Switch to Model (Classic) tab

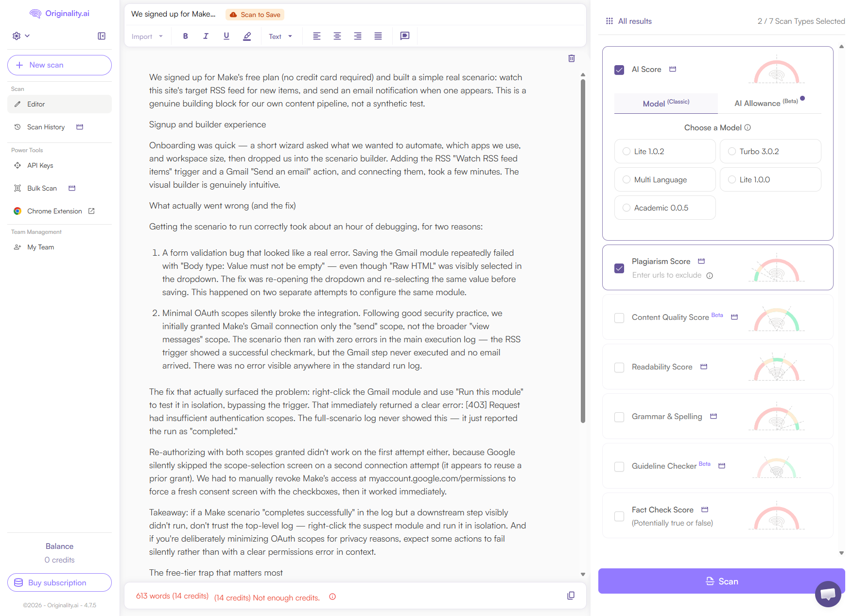coord(666,103)
